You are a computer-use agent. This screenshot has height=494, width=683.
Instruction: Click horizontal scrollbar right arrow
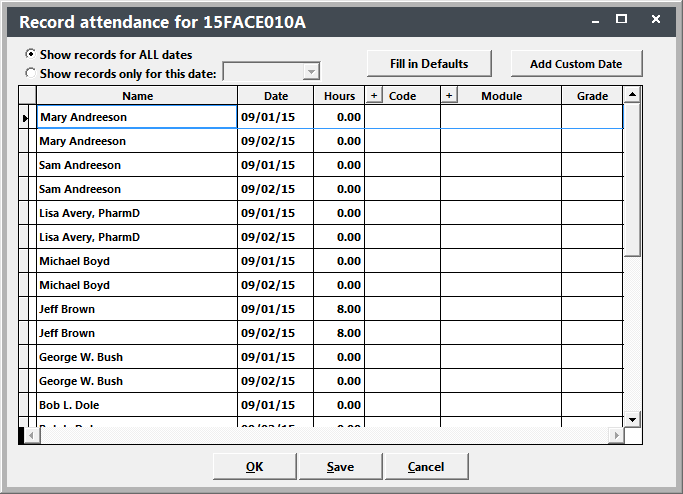[x=616, y=436]
